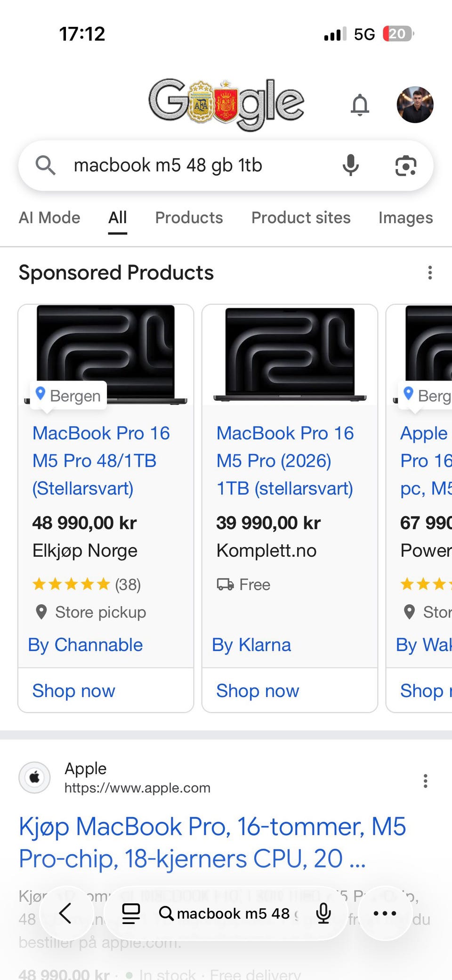Open the Google account profile picture
The height and width of the screenshot is (980, 452).
(x=415, y=105)
